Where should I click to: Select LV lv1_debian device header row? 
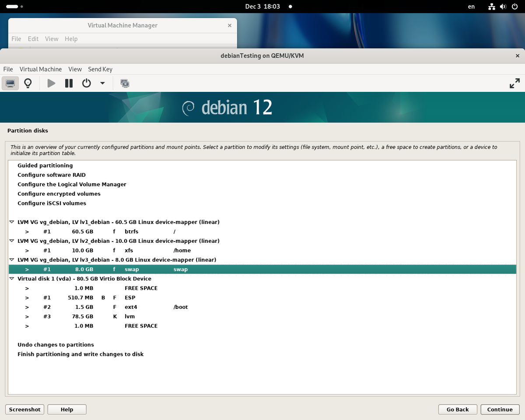point(262,222)
